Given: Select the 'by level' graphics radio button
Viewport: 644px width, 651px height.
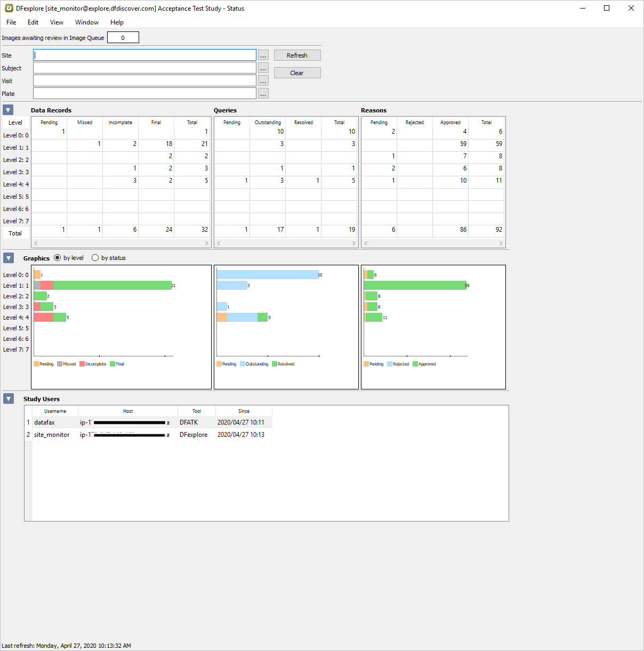Looking at the screenshot, I should [58, 258].
